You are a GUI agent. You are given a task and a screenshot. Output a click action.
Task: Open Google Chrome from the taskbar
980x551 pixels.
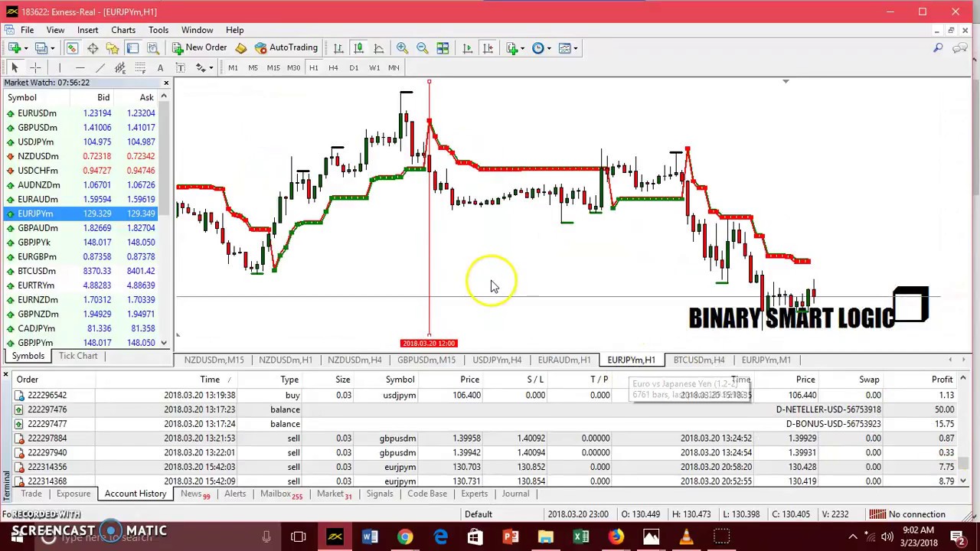point(405,536)
